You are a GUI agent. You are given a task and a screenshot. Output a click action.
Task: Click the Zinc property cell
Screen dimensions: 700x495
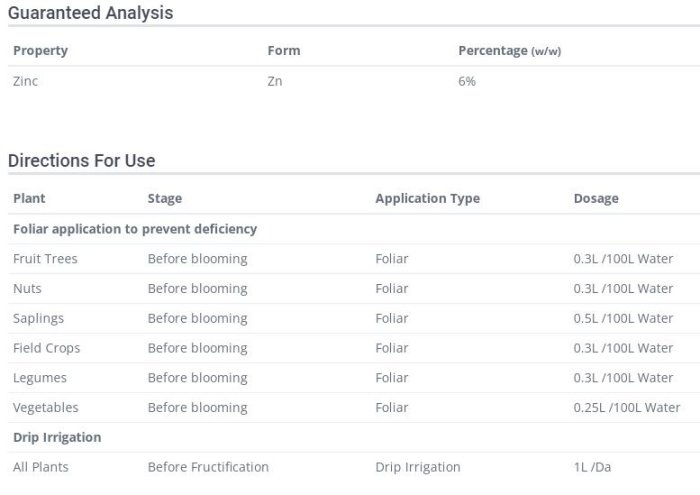click(x=25, y=81)
